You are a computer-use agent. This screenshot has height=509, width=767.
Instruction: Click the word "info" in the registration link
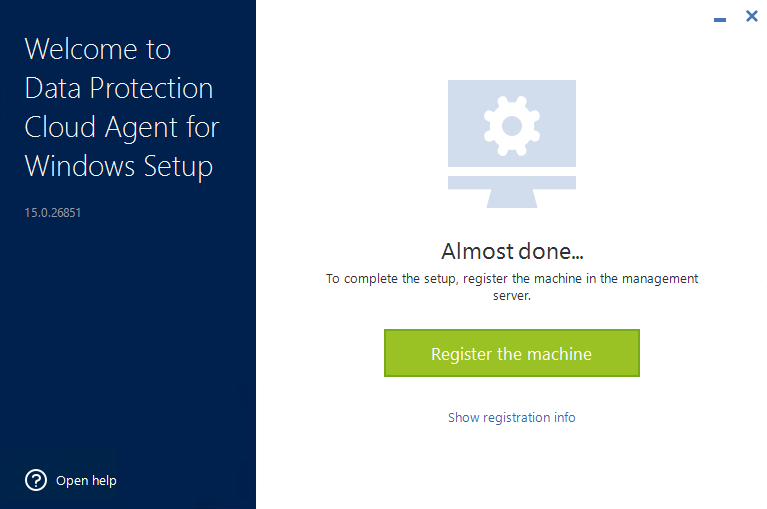pyautogui.click(x=564, y=417)
